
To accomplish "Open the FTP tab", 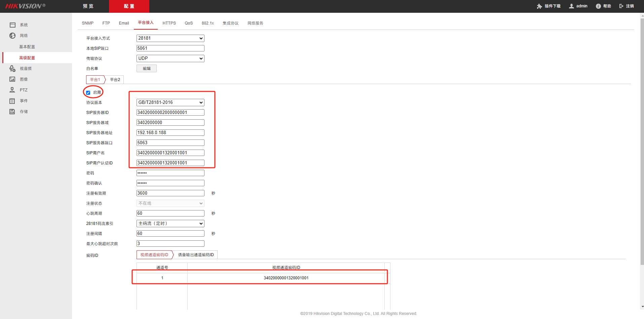I will 106,23.
